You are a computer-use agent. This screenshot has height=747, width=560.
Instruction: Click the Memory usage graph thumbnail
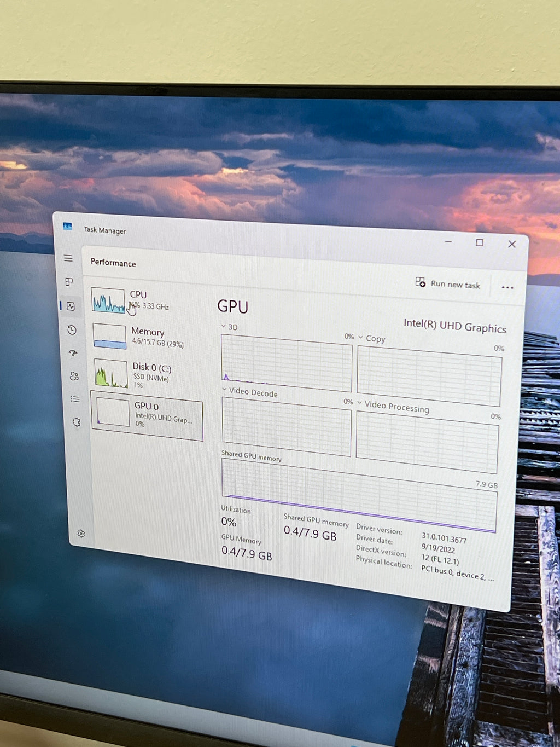(x=109, y=336)
